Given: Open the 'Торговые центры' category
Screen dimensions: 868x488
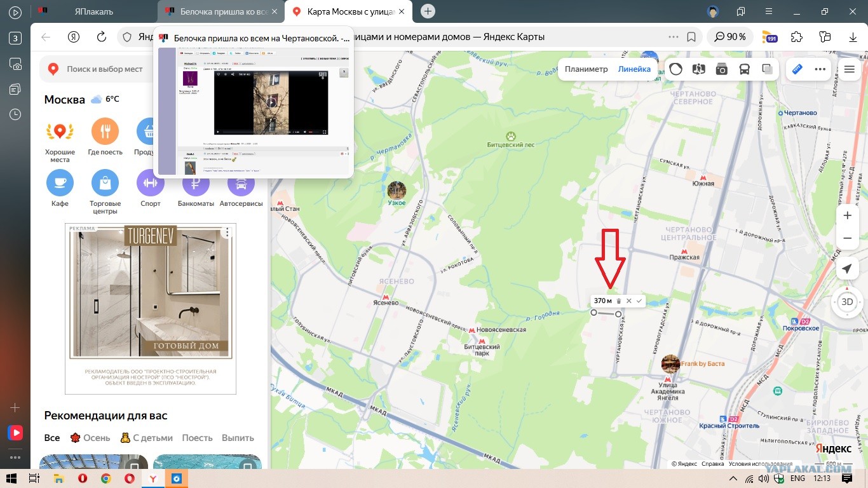Looking at the screenshot, I should [x=105, y=193].
